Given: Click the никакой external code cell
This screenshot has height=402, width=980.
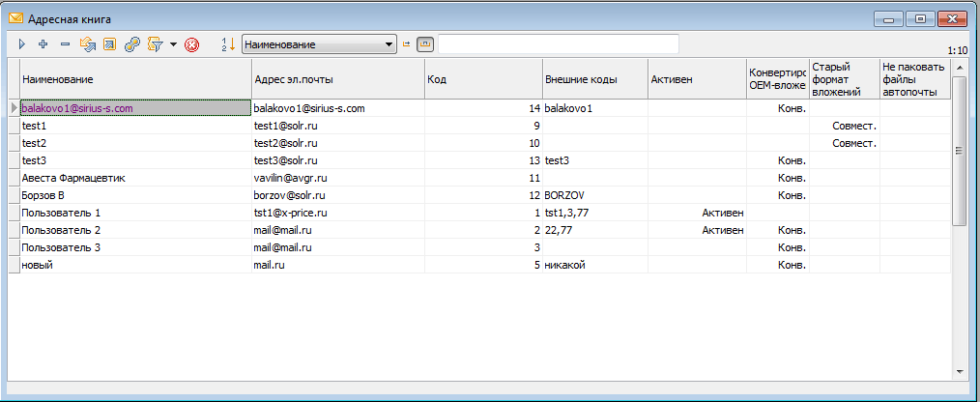Looking at the screenshot, I should (595, 265).
